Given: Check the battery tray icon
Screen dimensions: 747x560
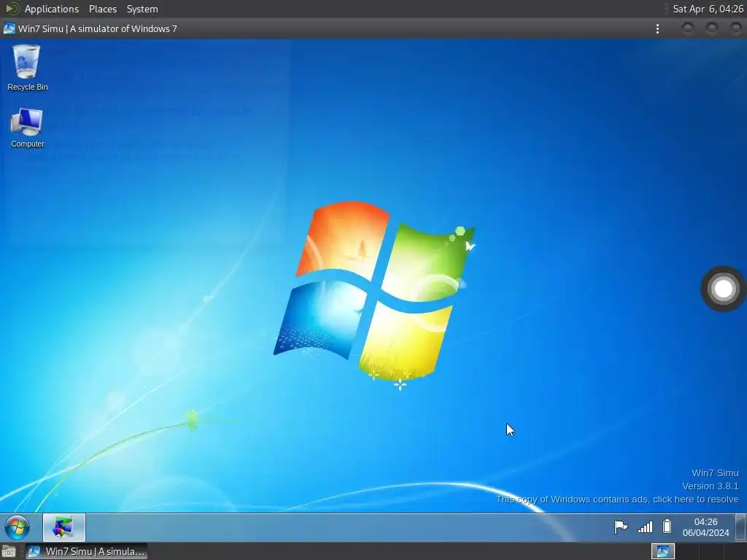Looking at the screenshot, I should (667, 526).
